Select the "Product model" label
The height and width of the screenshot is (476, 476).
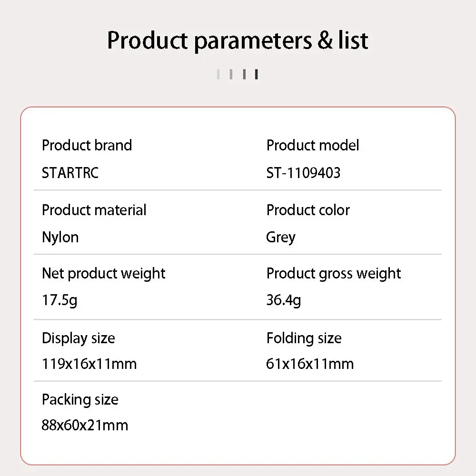313,145
